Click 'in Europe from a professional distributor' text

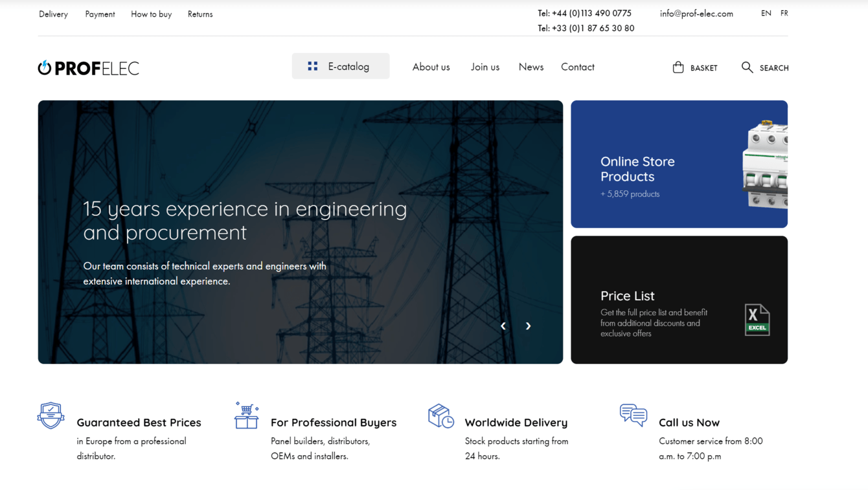[x=131, y=449]
